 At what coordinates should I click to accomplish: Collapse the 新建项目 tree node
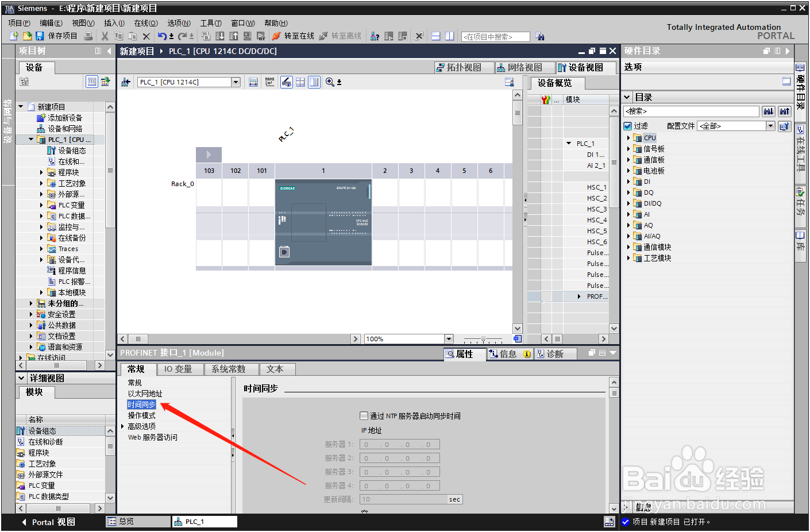click(21, 107)
